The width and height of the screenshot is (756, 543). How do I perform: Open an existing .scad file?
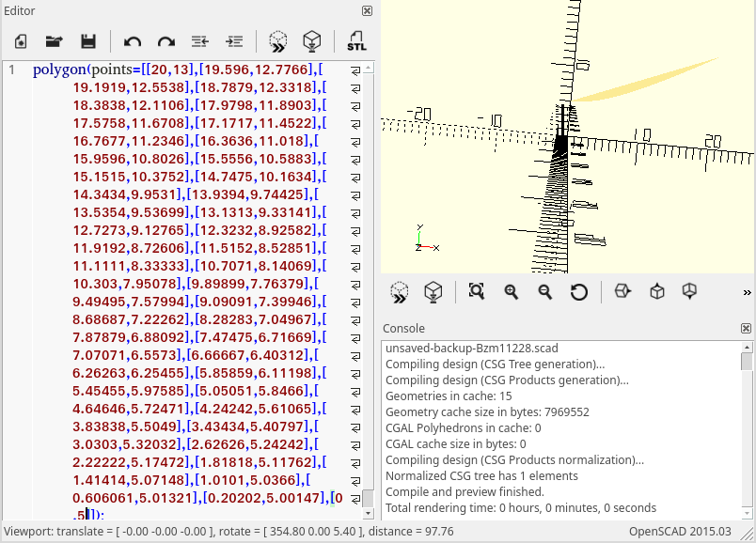(x=54, y=41)
